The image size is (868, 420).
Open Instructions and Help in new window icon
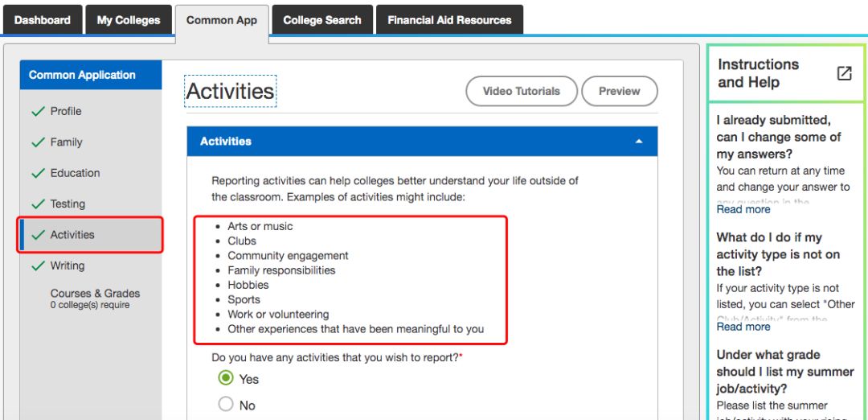click(844, 73)
